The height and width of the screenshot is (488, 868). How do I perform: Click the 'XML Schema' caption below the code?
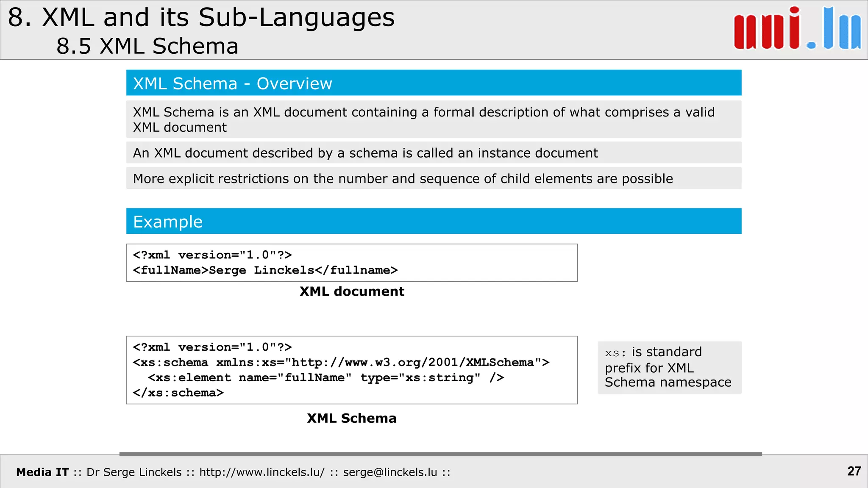[352, 418]
